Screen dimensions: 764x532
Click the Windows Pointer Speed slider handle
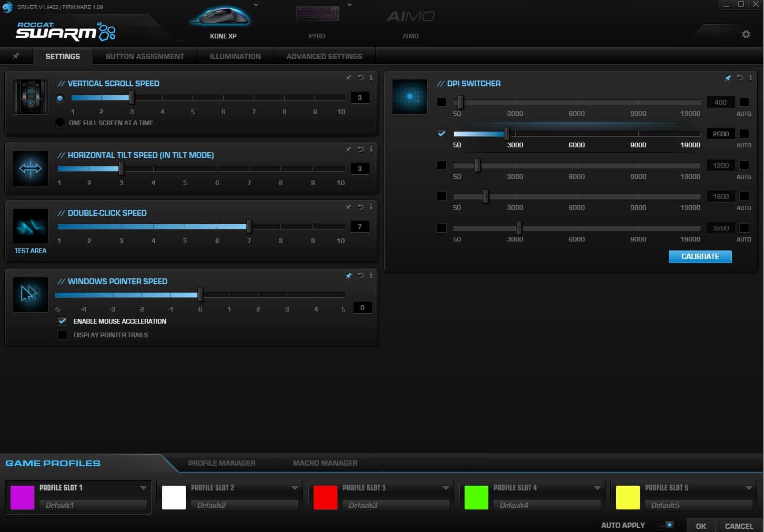pyautogui.click(x=200, y=295)
